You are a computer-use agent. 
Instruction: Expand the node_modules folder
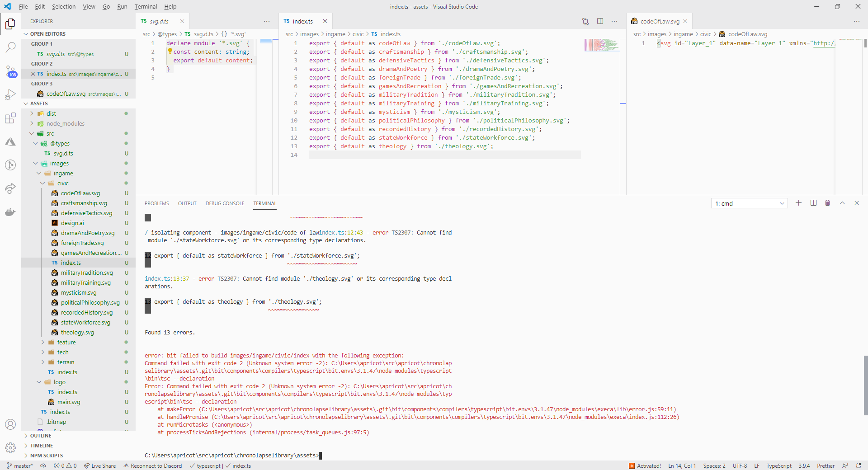(32, 123)
